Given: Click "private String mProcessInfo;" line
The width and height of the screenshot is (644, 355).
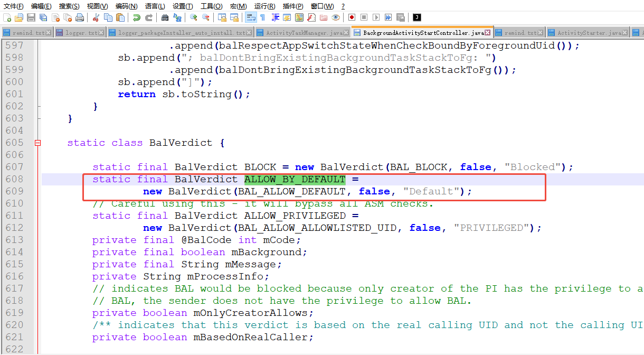Looking at the screenshot, I should tap(181, 276).
